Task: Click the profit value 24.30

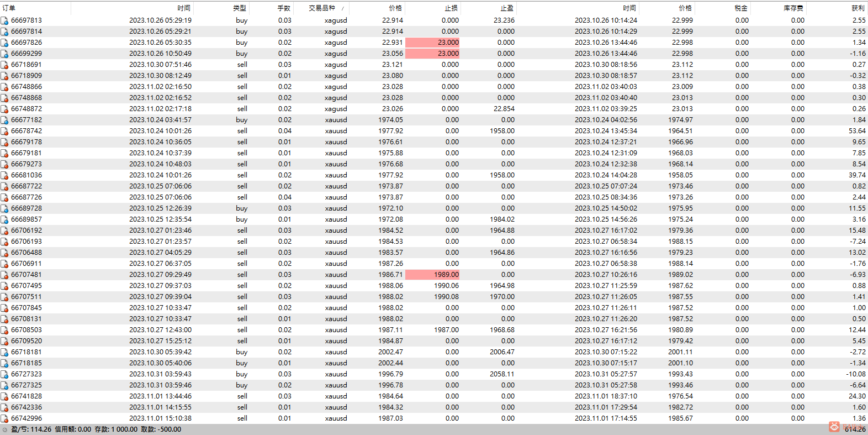Action: click(857, 396)
